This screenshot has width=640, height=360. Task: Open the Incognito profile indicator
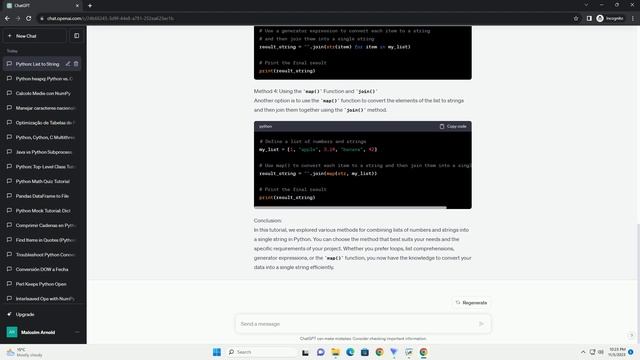pyautogui.click(x=610, y=18)
